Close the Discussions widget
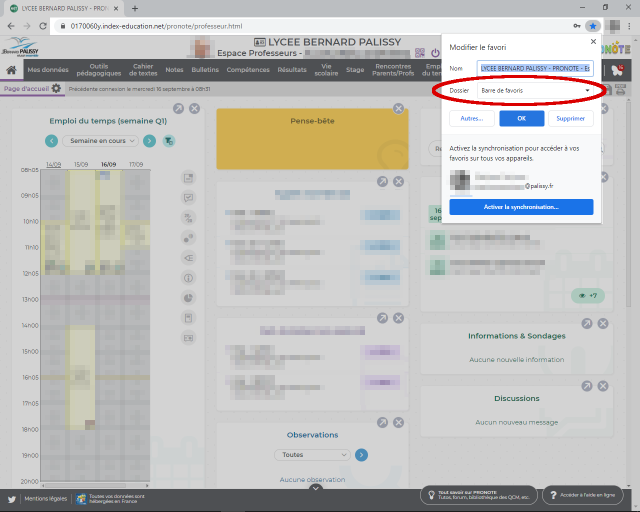The width and height of the screenshot is (640, 512). [602, 385]
